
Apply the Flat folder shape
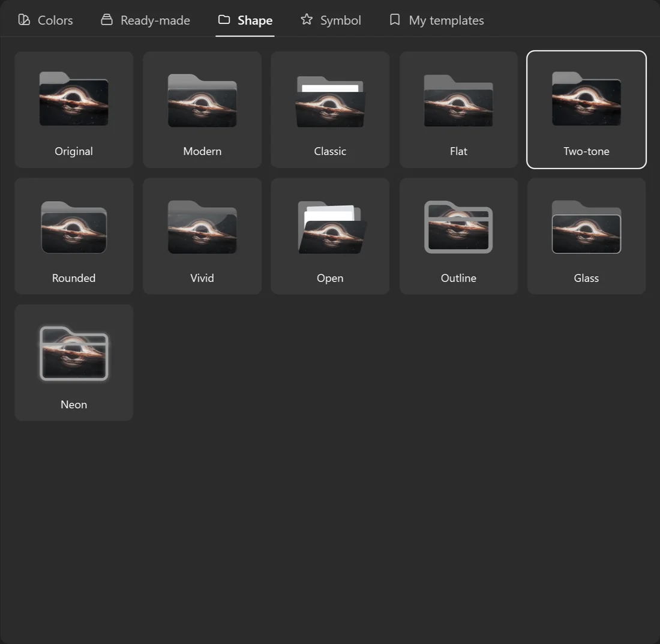(458, 109)
